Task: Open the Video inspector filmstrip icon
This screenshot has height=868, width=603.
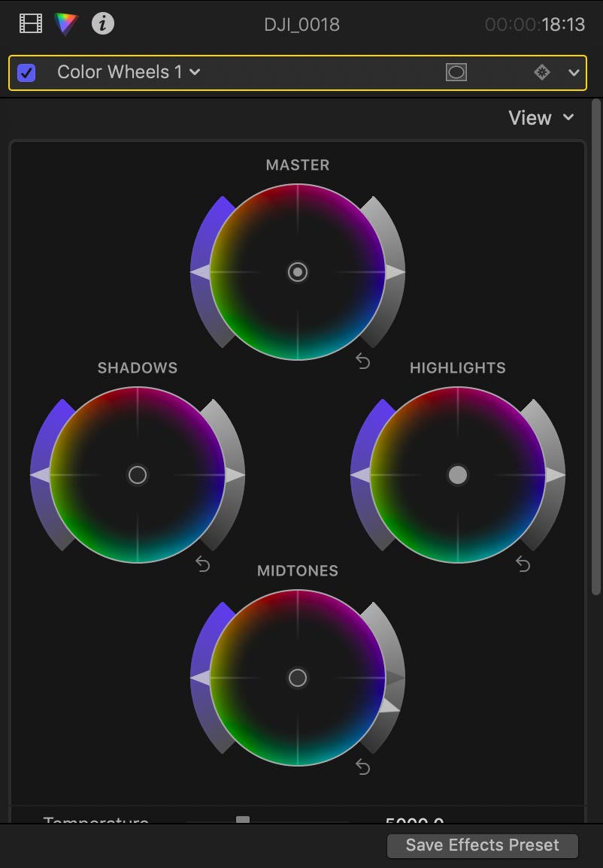Action: point(31,24)
